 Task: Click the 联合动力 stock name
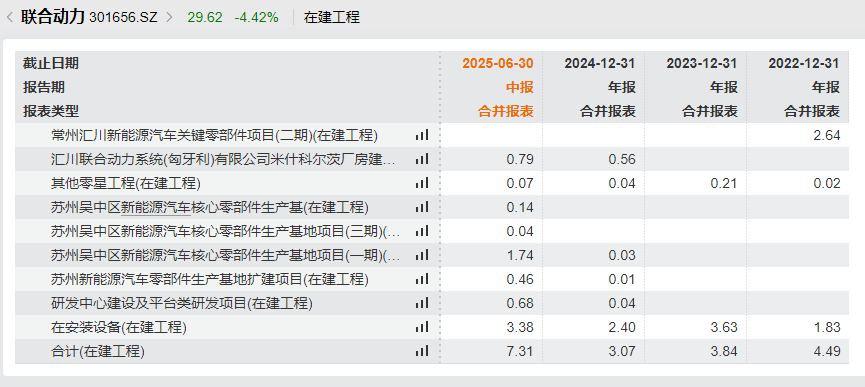[x=52, y=17]
